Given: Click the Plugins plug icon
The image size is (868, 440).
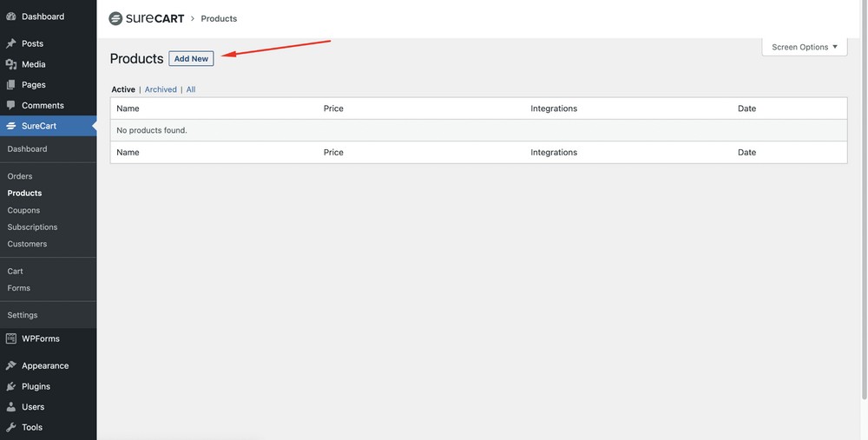Looking at the screenshot, I should [11, 386].
